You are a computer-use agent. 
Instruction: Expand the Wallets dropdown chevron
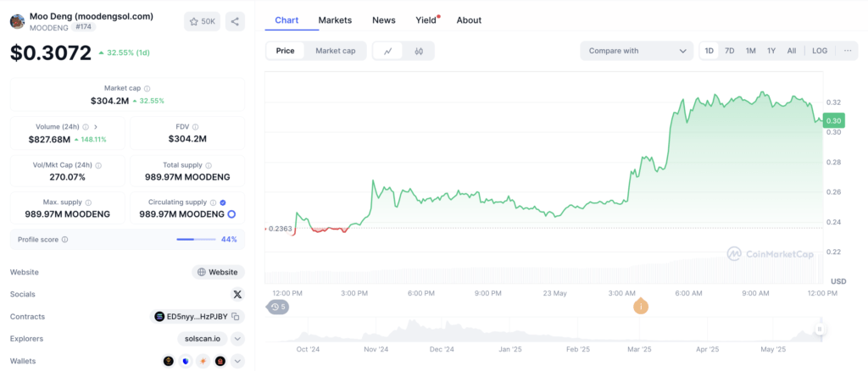tap(237, 361)
